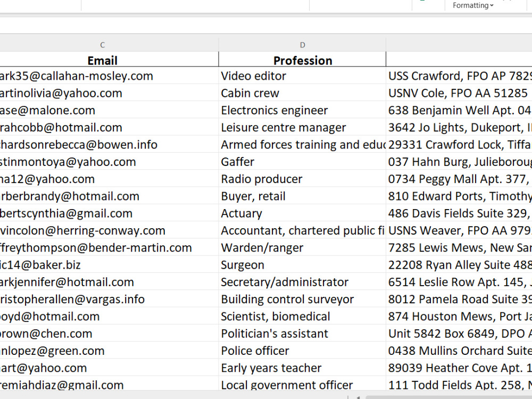532x399 pixels.
Task: Click the remiahdiaz@gmail.com email cell
Action: (x=109, y=384)
